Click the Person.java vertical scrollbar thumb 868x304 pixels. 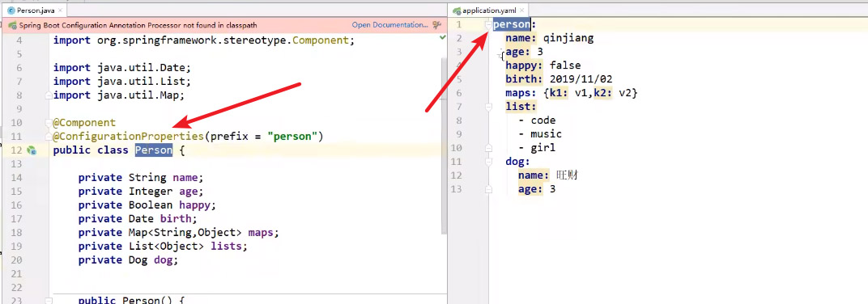[x=444, y=146]
